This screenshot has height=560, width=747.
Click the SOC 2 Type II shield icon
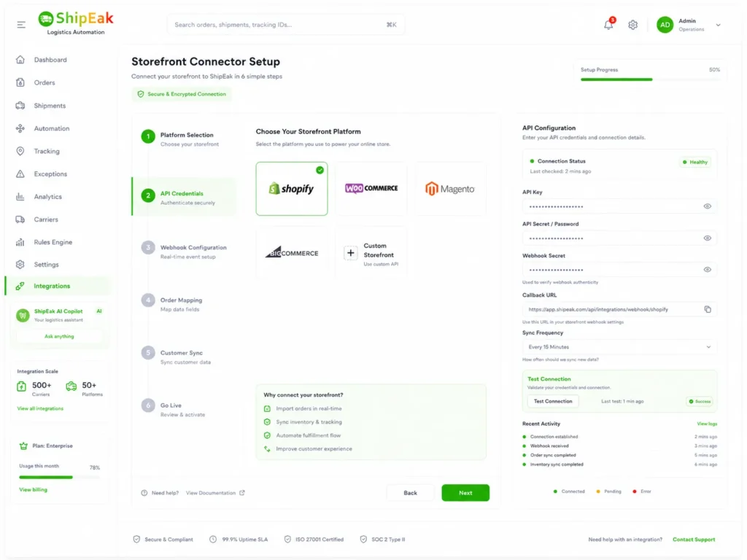(x=363, y=540)
